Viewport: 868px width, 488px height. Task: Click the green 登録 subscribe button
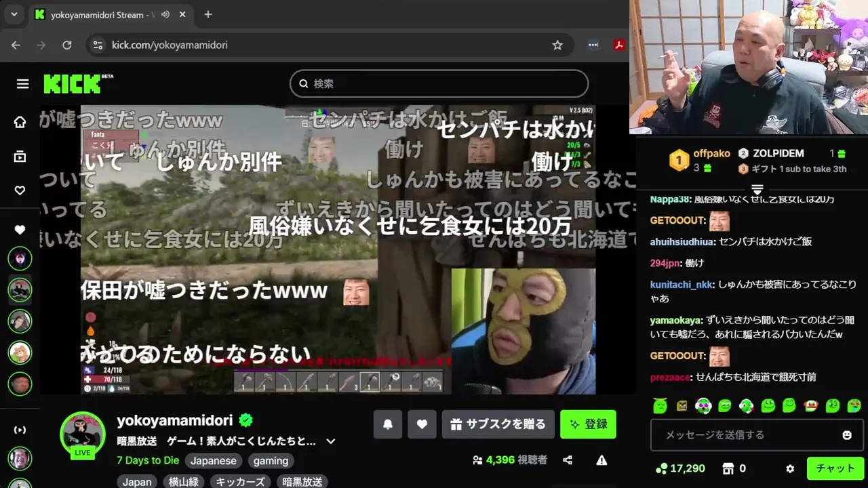(x=588, y=424)
